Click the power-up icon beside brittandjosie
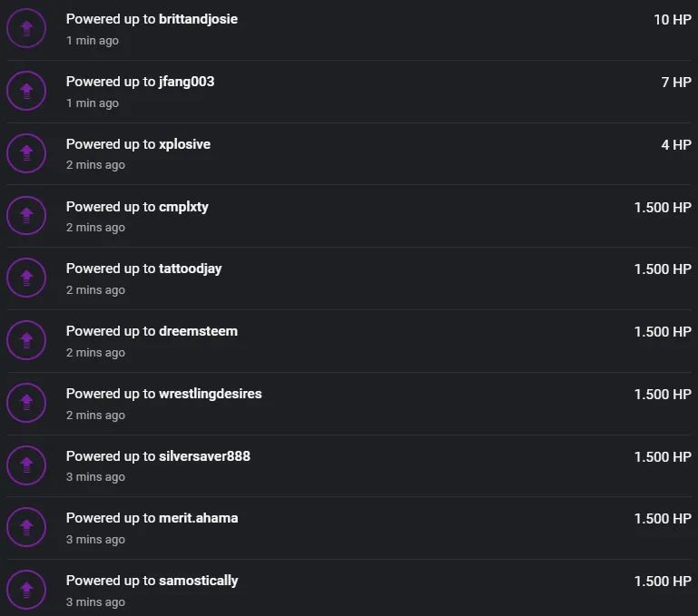The width and height of the screenshot is (698, 616). click(x=26, y=28)
